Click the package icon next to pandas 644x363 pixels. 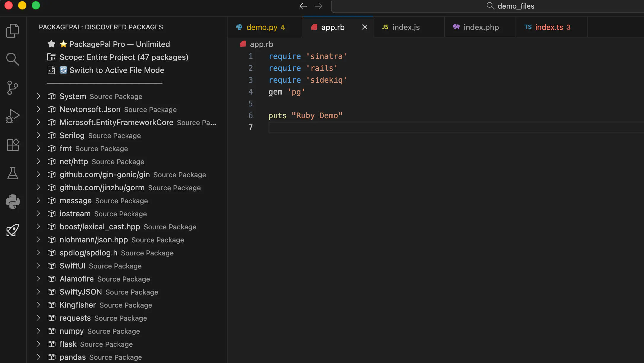[52, 357]
